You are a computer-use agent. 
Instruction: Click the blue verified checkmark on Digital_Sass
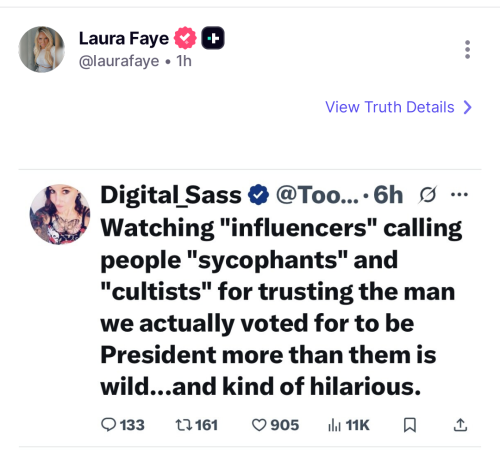pyautogui.click(x=258, y=195)
